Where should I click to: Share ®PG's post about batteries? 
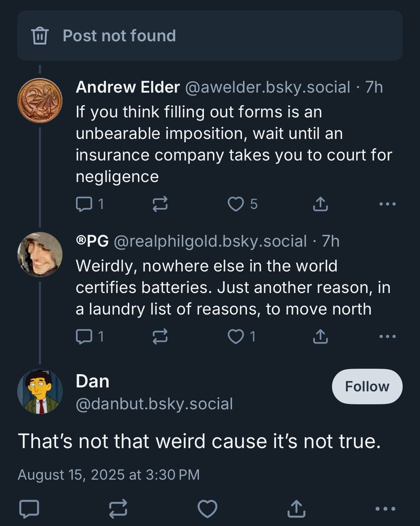tap(320, 337)
